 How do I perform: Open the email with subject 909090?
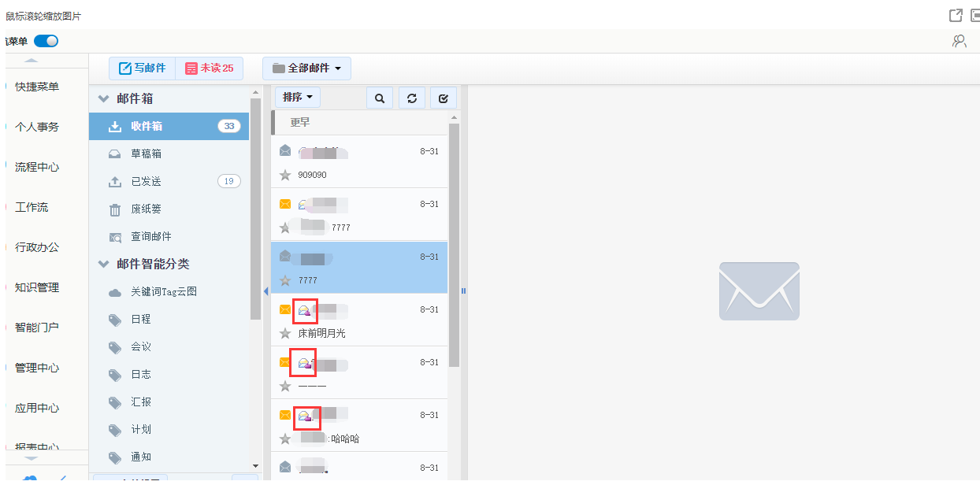click(x=359, y=161)
